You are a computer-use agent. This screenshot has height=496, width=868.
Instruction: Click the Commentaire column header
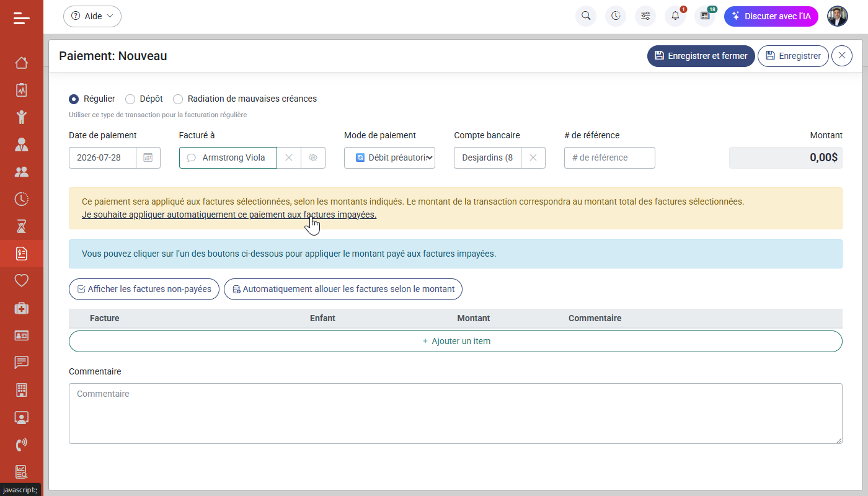(595, 318)
